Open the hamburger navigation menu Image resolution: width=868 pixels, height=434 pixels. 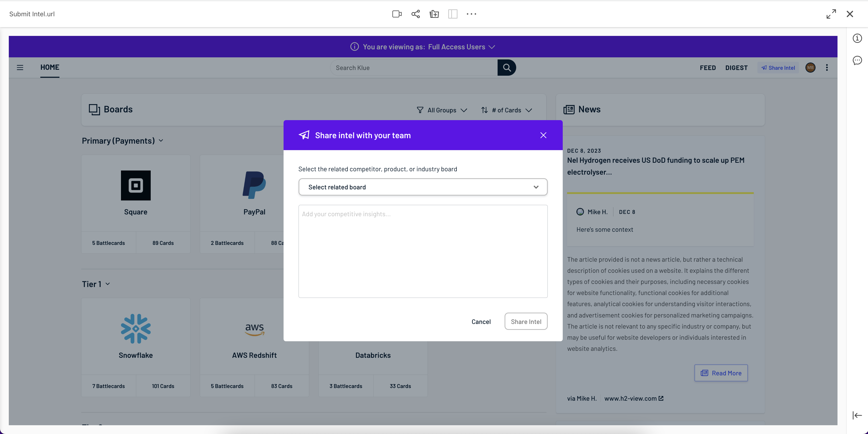(20, 68)
